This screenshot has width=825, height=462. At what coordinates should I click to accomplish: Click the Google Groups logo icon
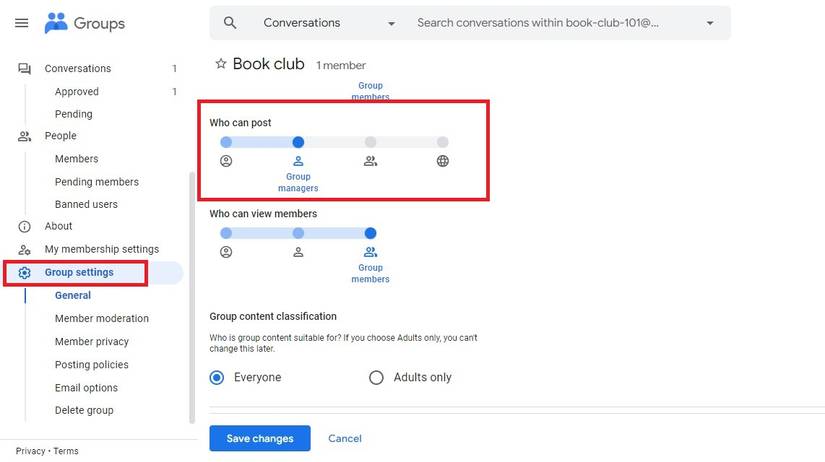coord(56,23)
